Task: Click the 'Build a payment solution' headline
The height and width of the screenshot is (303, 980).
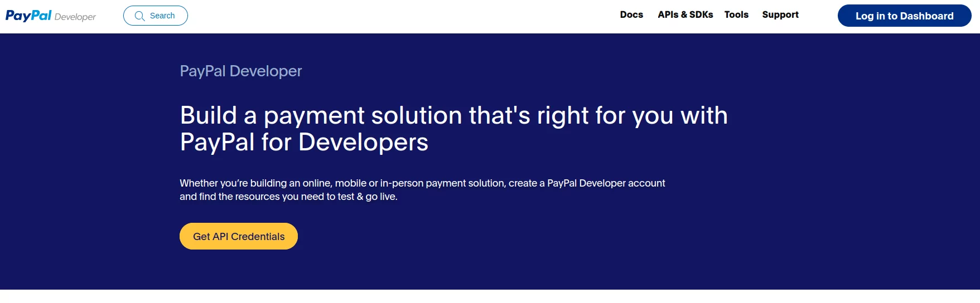Action: [453, 129]
